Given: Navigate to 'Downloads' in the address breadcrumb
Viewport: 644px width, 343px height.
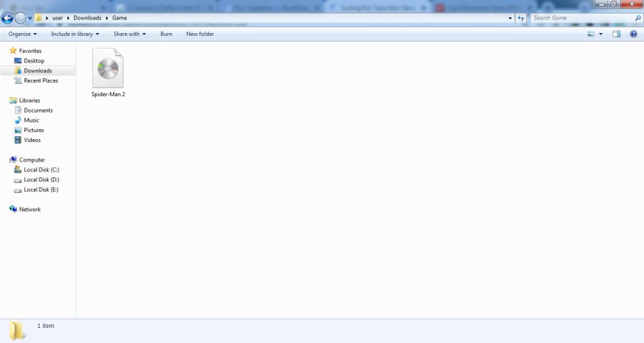Looking at the screenshot, I should 87,18.
